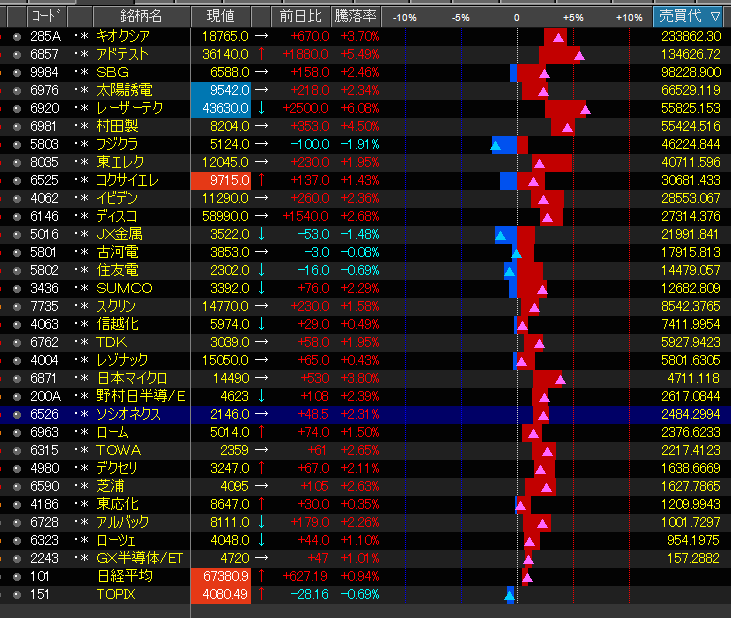The height and width of the screenshot is (618, 731).
Task: Click the round marker beside code 101
Action: click(17, 577)
